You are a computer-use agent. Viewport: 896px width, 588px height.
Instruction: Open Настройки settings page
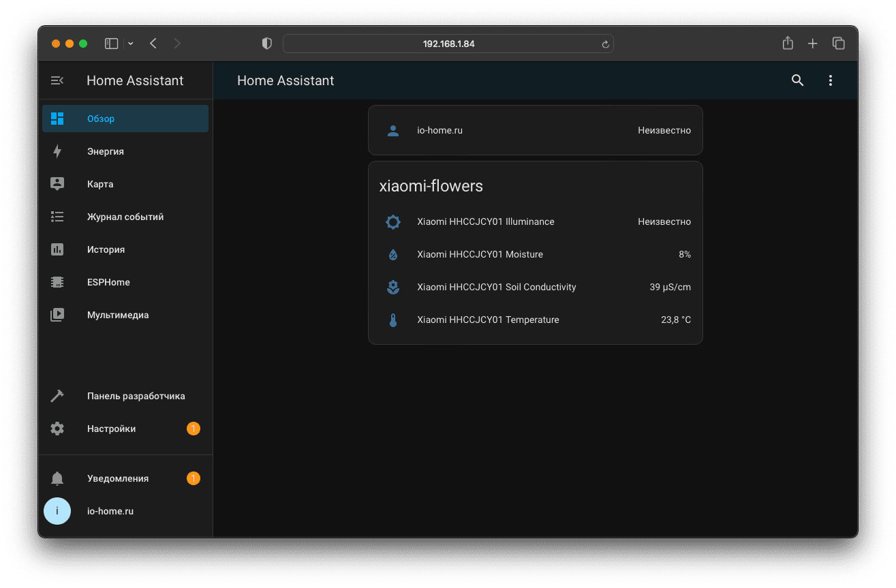pyautogui.click(x=111, y=429)
